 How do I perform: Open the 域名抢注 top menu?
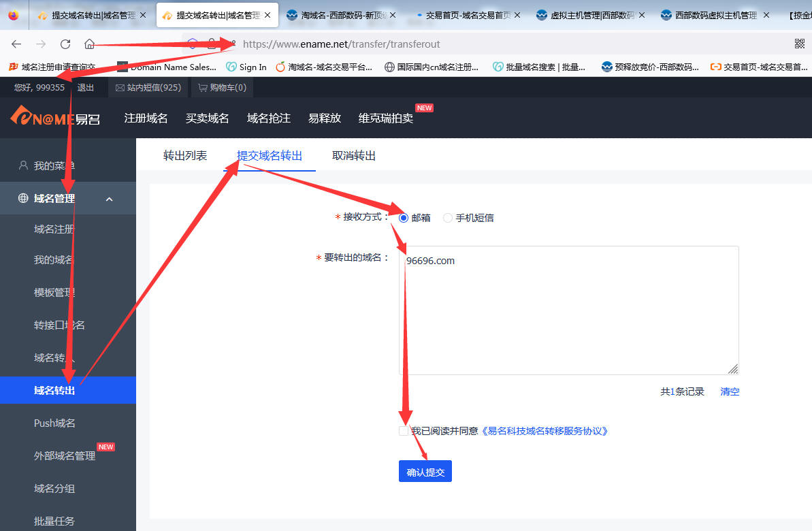pos(269,118)
